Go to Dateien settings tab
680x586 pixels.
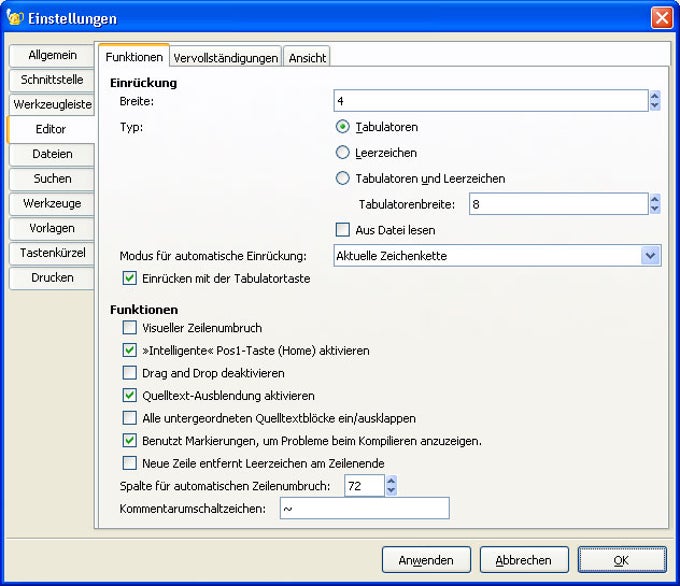pos(52,154)
